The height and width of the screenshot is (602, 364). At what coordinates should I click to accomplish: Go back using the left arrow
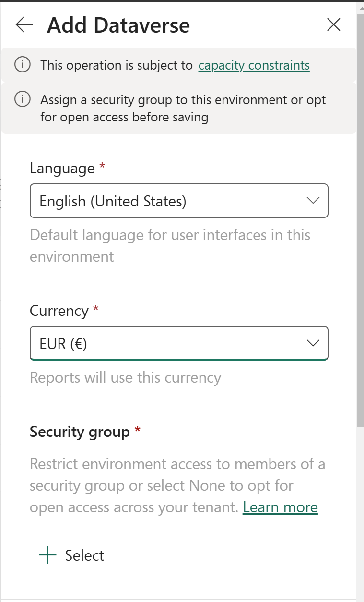coord(24,24)
